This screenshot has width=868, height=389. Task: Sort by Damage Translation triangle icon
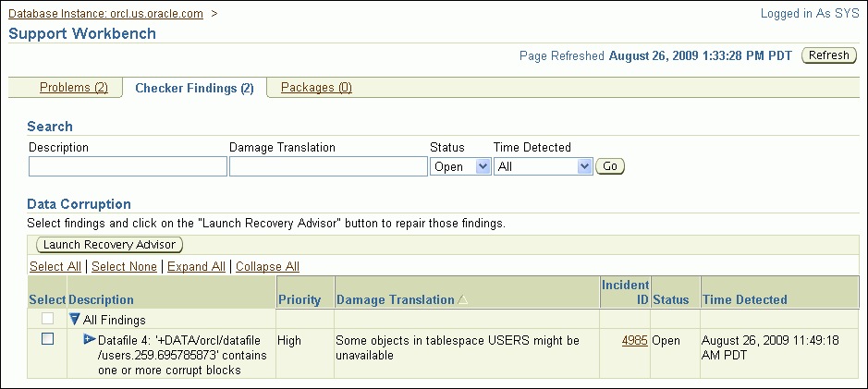pos(463,300)
